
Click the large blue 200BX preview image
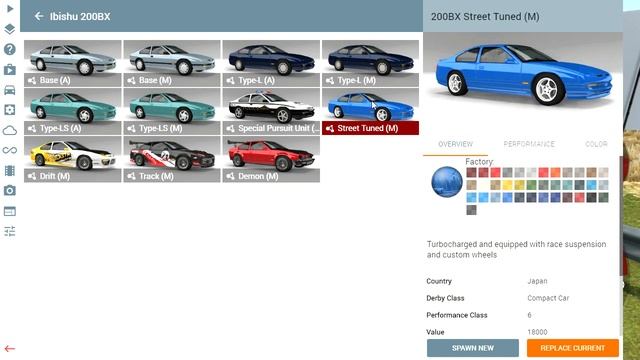[523, 74]
